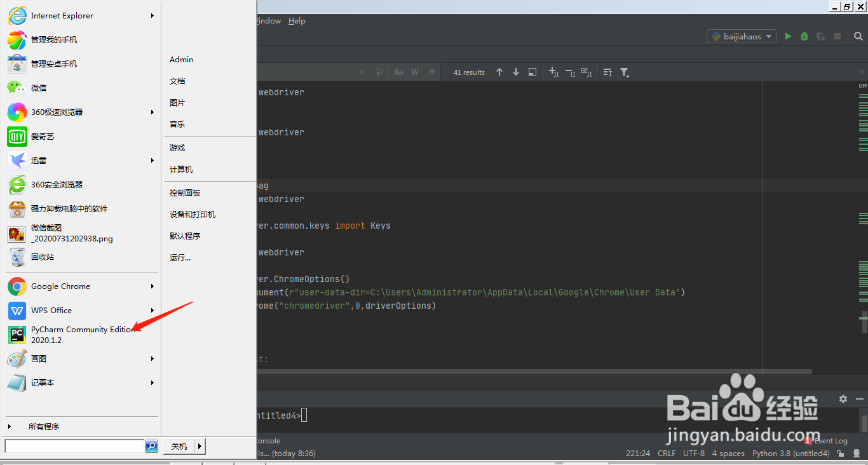Select all occurrences icon in find bar
The width and height of the screenshot is (868, 465).
587,72
